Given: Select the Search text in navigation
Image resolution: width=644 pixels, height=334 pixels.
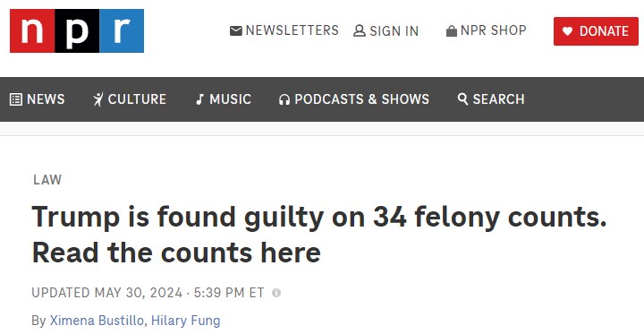Looking at the screenshot, I should (x=498, y=99).
